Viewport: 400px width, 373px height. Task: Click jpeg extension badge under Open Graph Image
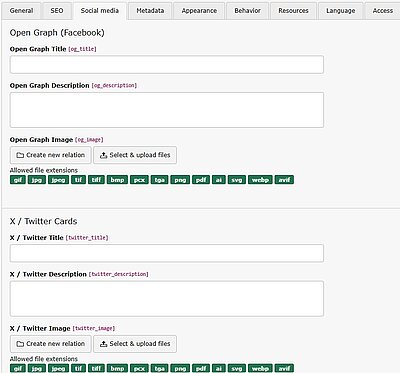point(58,180)
